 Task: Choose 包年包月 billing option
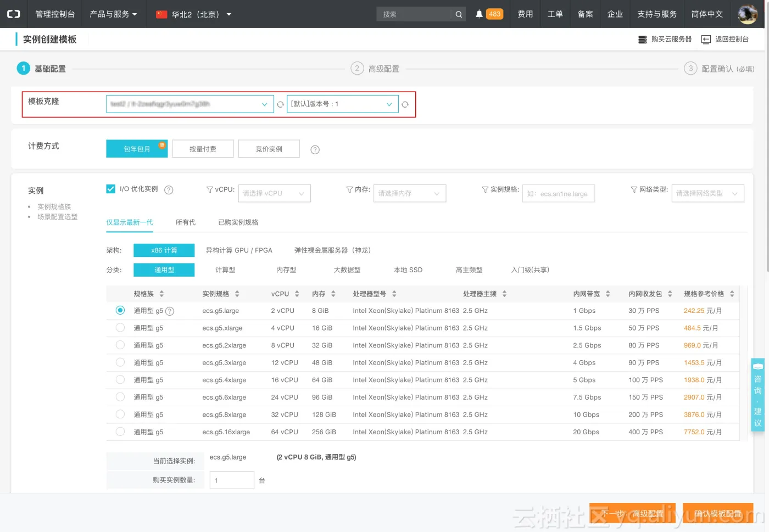(137, 149)
